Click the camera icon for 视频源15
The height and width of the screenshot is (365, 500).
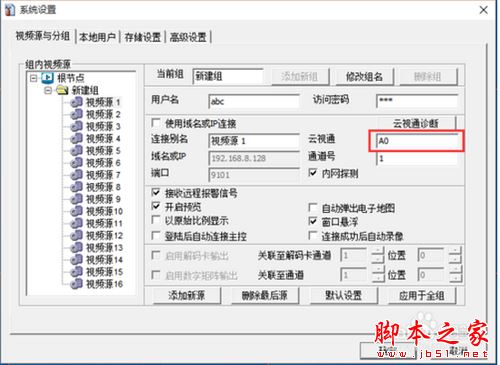(76, 272)
